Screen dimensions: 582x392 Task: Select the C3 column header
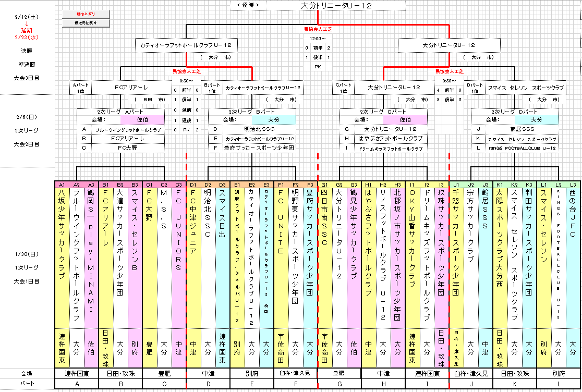[179, 185]
